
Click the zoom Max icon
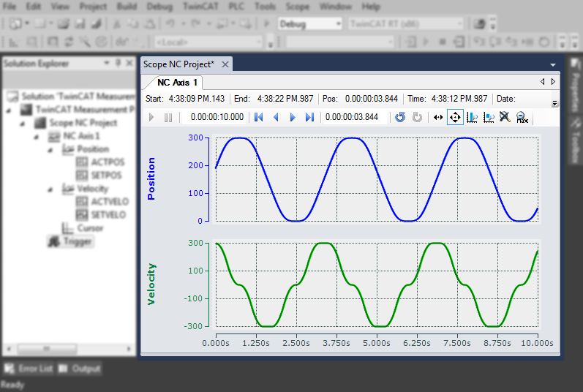coord(522,118)
